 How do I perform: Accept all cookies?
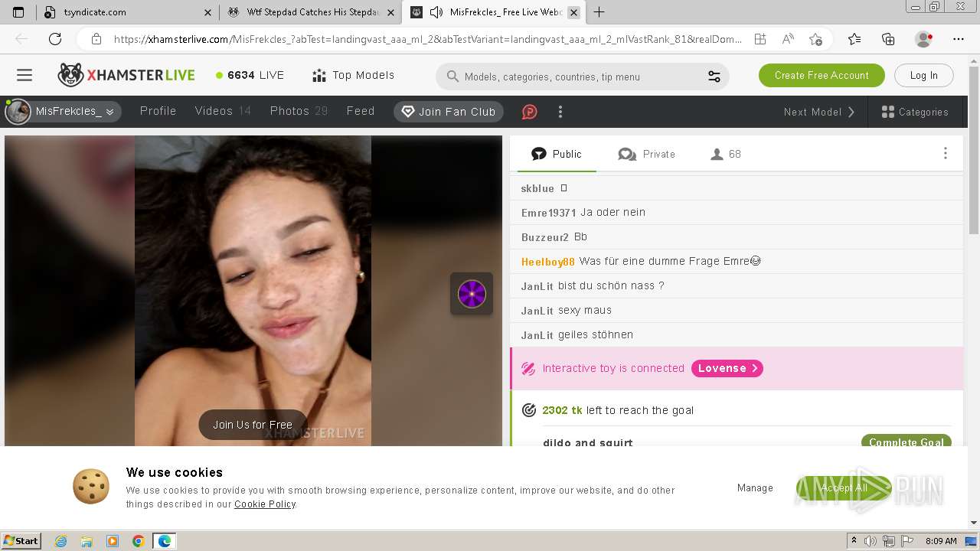(844, 487)
